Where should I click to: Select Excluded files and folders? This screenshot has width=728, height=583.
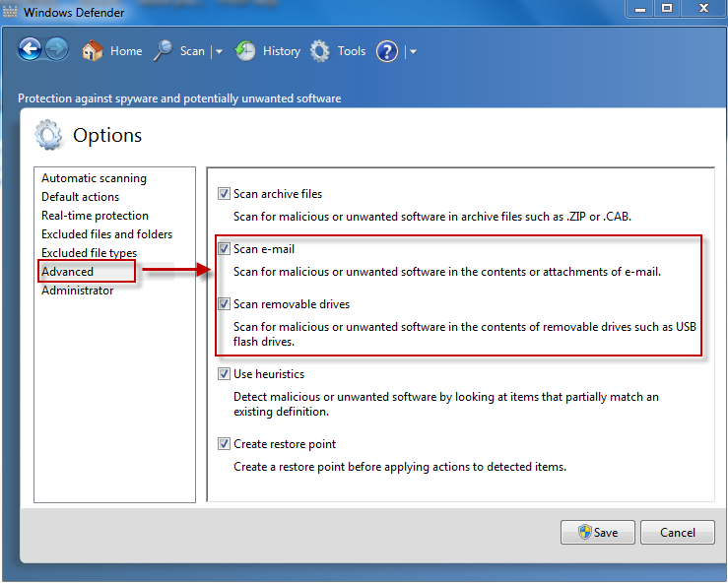106,234
